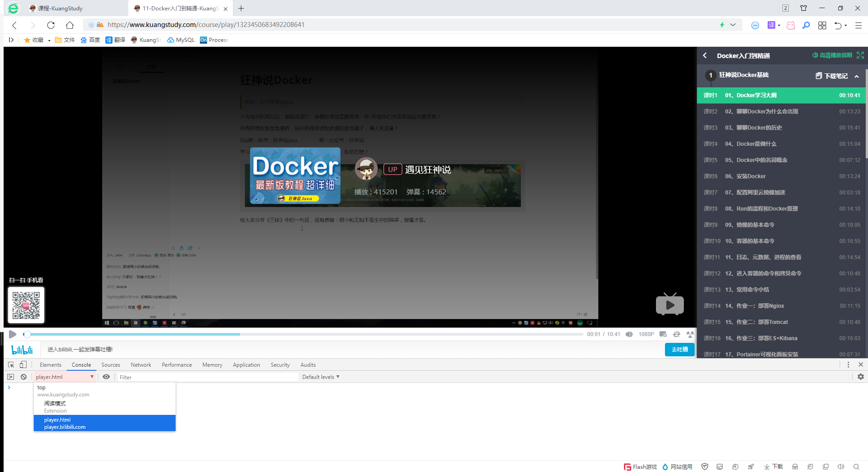The height and width of the screenshot is (472, 868).
Task: Open the DevTools inspect element picker
Action: click(x=11, y=365)
